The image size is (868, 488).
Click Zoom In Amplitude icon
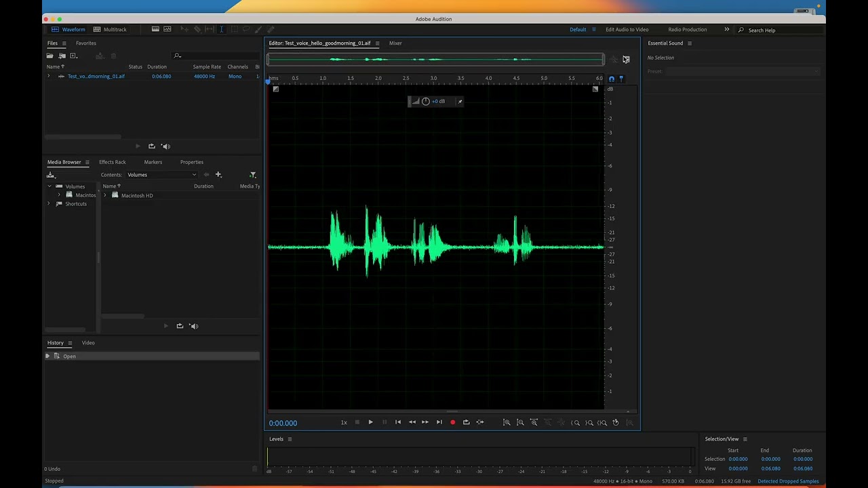(507, 422)
